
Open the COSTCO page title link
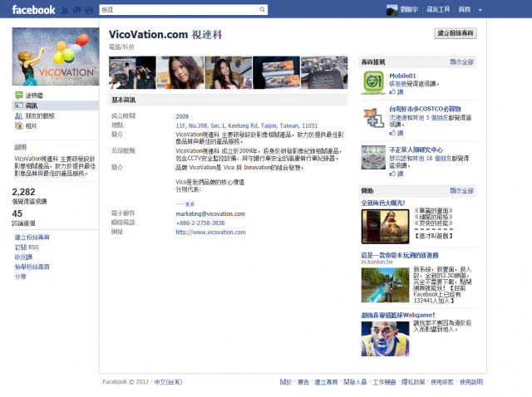[425, 109]
